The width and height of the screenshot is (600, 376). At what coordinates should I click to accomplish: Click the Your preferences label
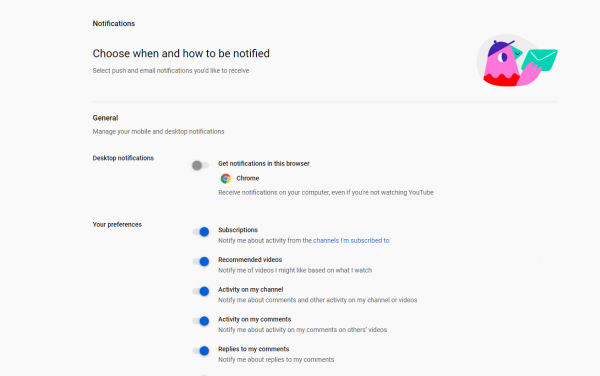pyautogui.click(x=117, y=225)
